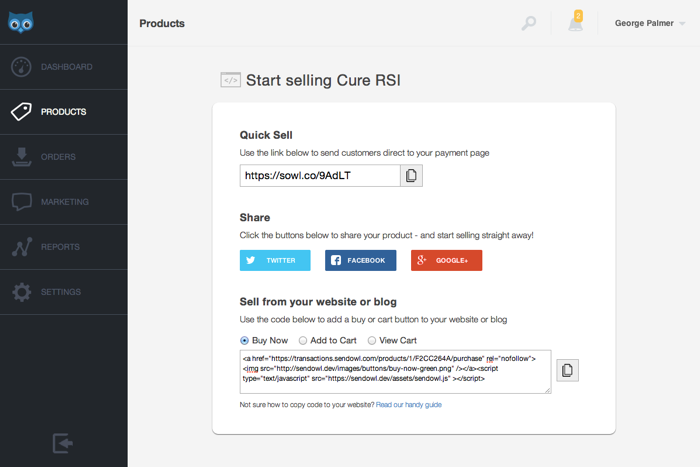Click the SendOwl owl logo

coord(21,21)
